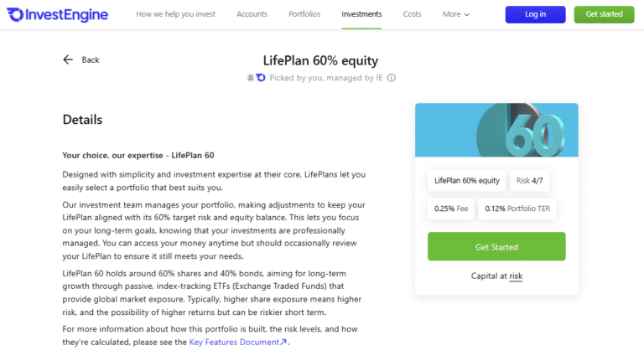644x361 pixels.
Task: Open Key Features Document external link
Action: click(x=238, y=342)
